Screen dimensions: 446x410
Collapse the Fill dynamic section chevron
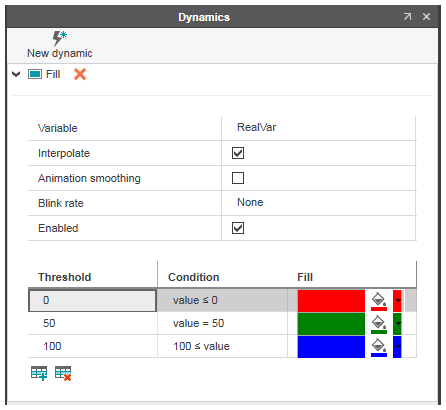16,74
